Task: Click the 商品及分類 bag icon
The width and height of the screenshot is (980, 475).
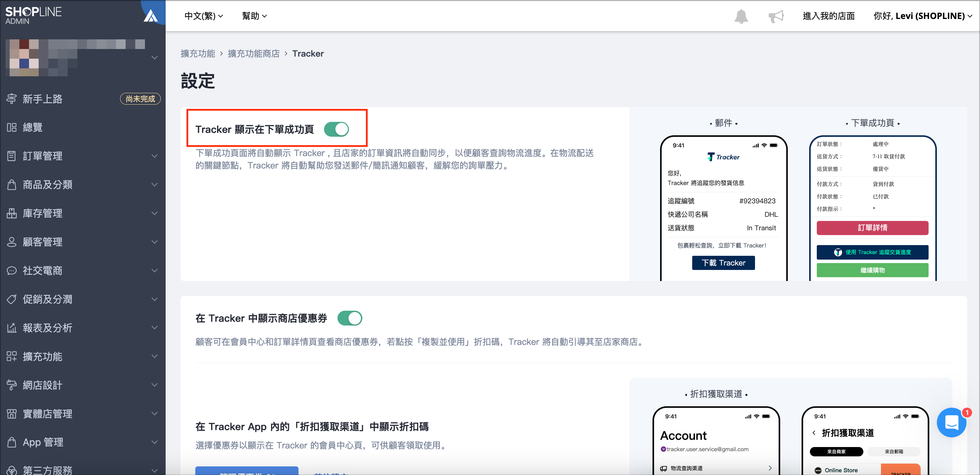Action: 11,185
